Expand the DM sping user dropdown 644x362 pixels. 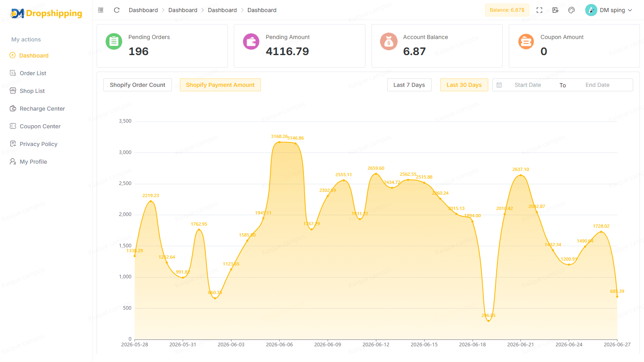609,10
